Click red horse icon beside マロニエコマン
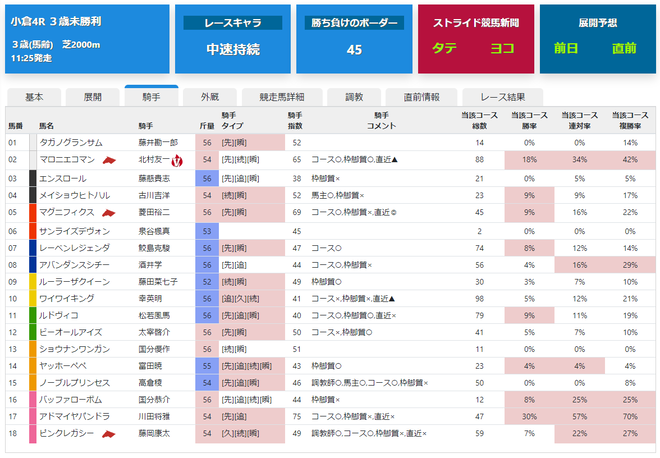 (x=109, y=160)
